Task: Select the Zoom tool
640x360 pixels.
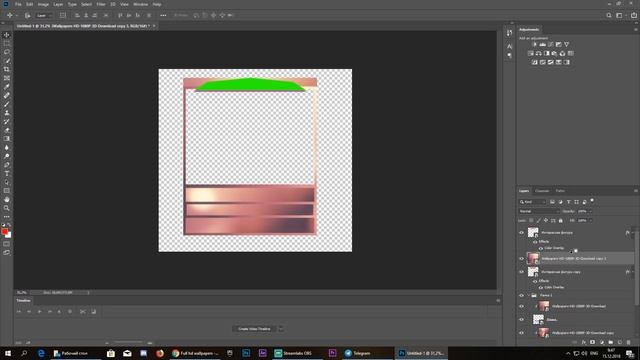Action: pyautogui.click(x=7, y=208)
